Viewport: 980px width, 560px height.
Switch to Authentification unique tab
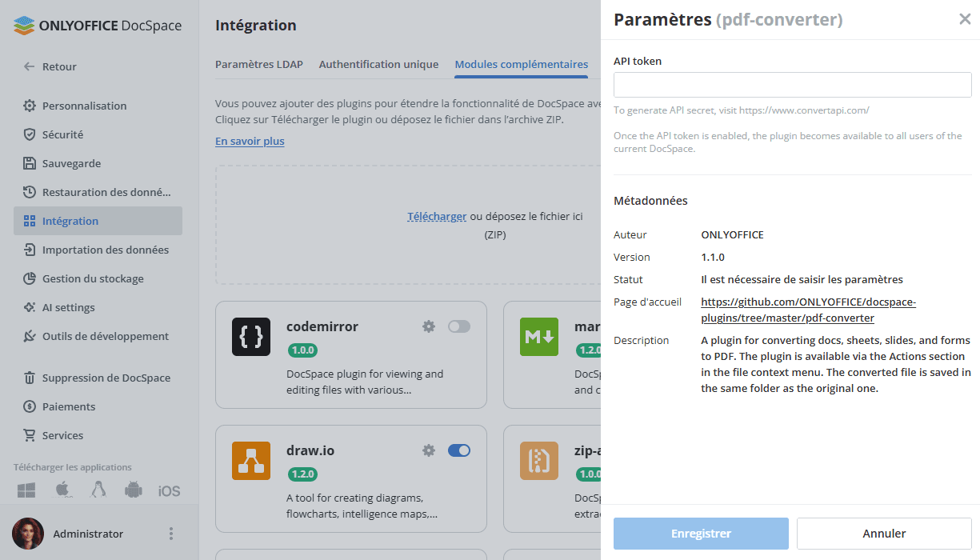click(378, 64)
